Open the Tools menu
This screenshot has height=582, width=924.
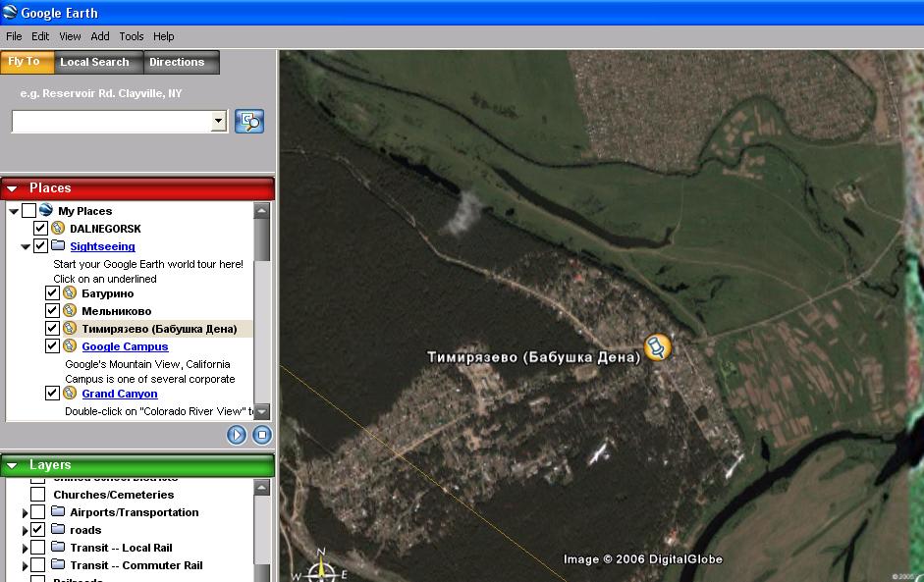[x=132, y=36]
